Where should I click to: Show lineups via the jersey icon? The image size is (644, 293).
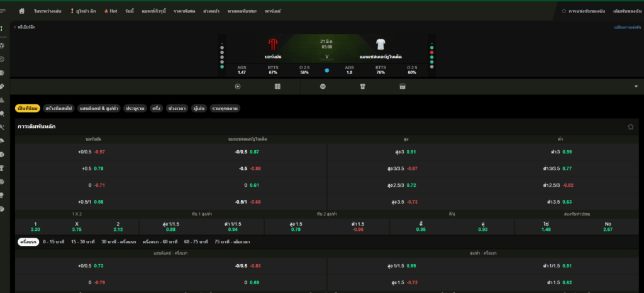[362, 87]
